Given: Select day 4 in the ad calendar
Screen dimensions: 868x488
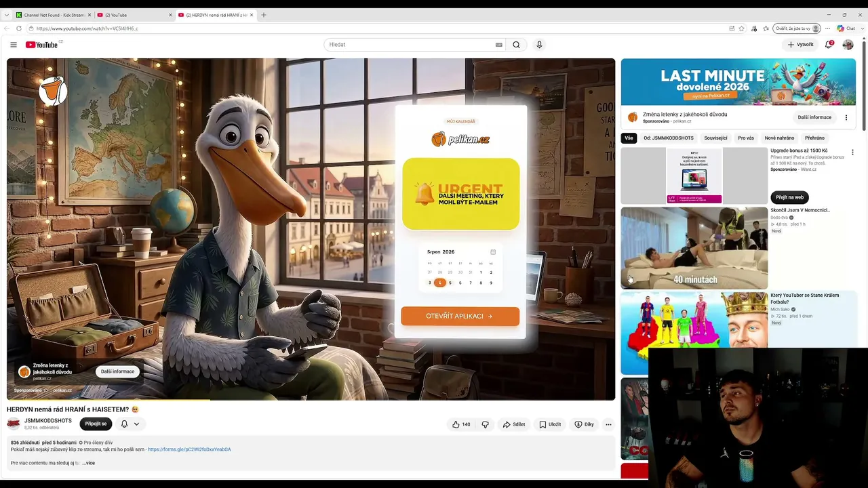Looking at the screenshot, I should 439,283.
